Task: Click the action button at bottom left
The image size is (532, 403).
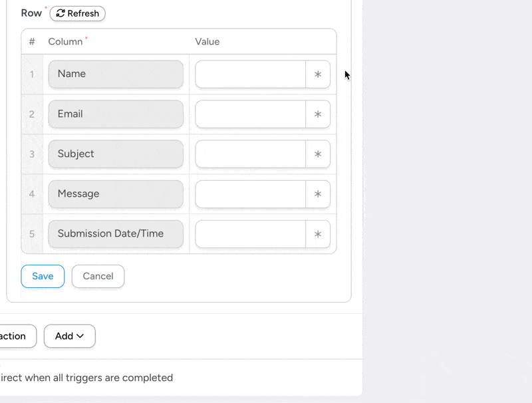Action: tap(13, 336)
